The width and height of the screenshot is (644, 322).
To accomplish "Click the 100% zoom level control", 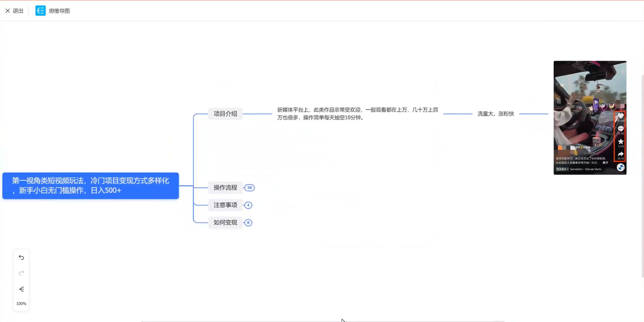I will click(21, 303).
